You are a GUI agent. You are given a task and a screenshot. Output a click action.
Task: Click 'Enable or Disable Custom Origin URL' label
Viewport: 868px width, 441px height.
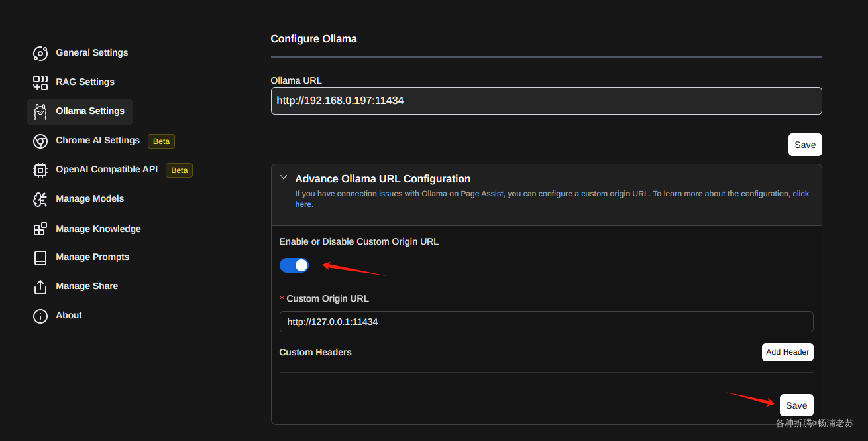359,241
